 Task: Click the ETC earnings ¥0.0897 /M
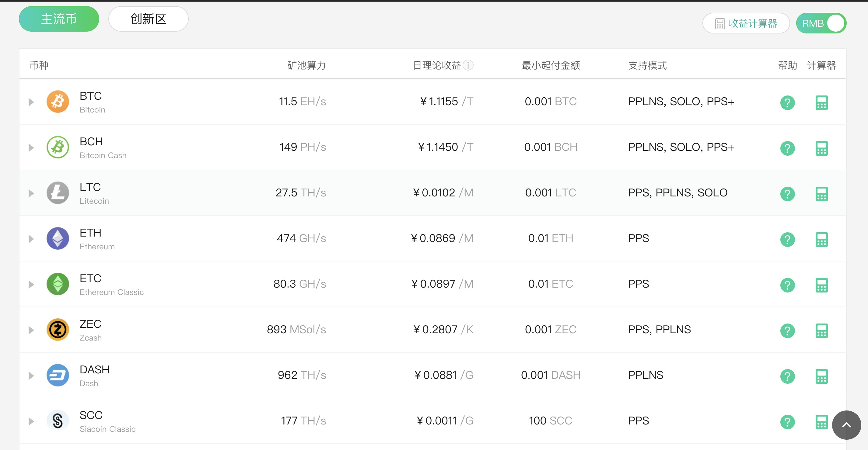[442, 284]
